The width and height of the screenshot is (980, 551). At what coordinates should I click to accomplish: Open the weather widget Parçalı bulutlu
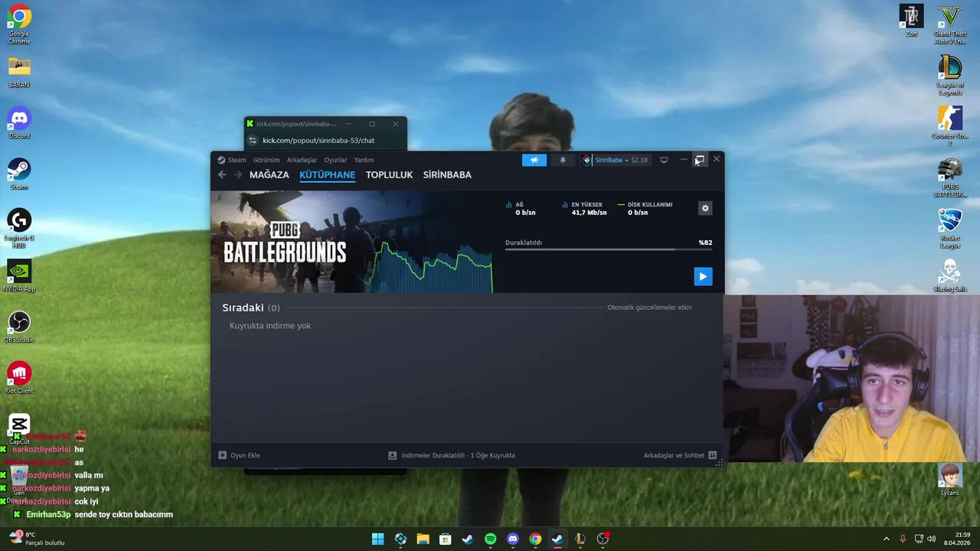pyautogui.click(x=37, y=539)
